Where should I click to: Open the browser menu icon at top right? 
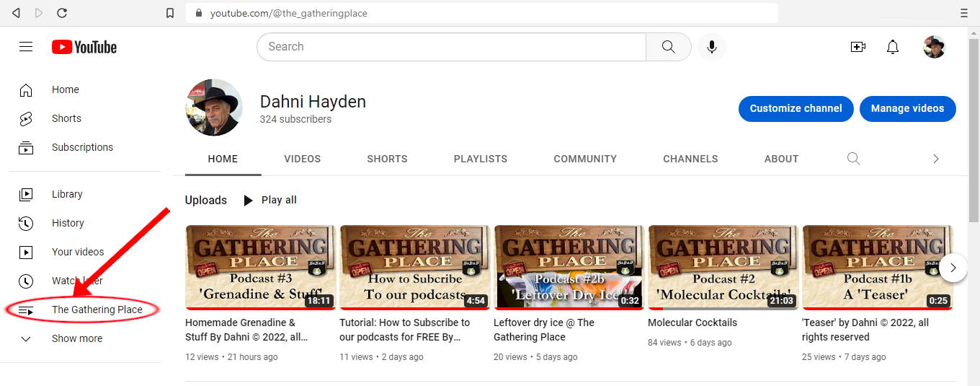tap(963, 13)
